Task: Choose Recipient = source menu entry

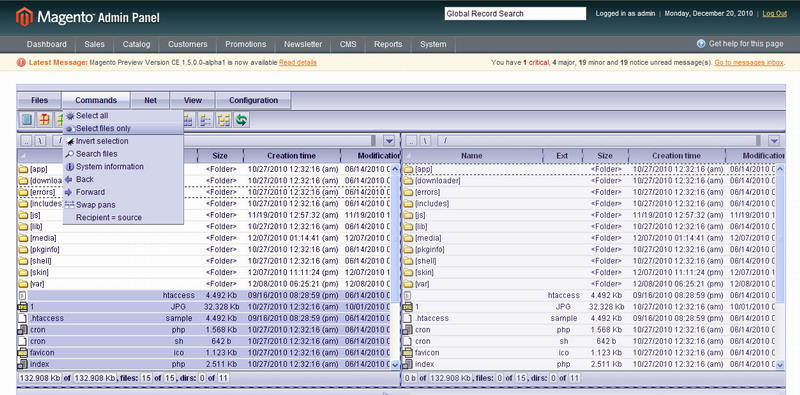Action: click(x=123, y=218)
